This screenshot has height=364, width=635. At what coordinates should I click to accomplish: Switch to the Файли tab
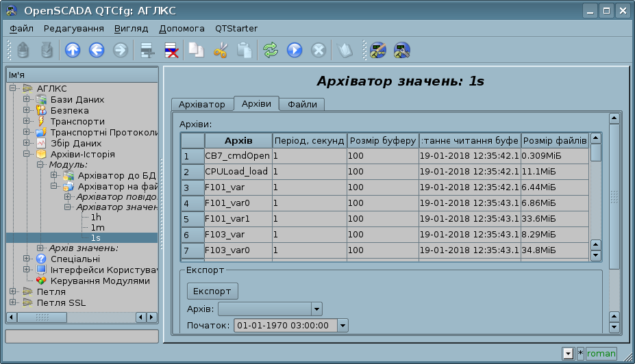(x=302, y=105)
